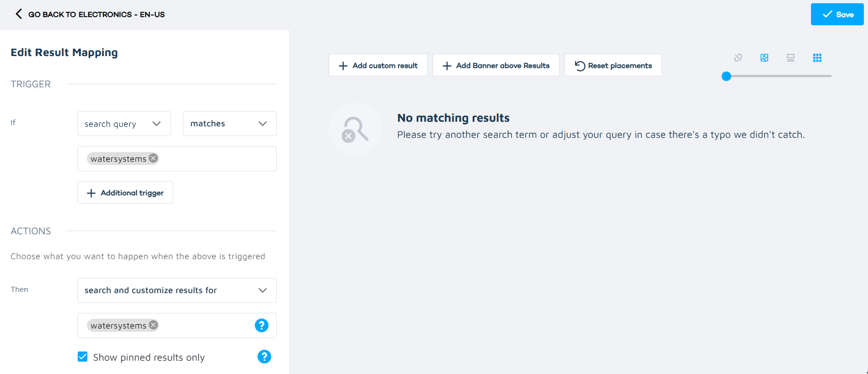
Task: Remove the watersystems tag in the actions field
Action: (x=153, y=325)
